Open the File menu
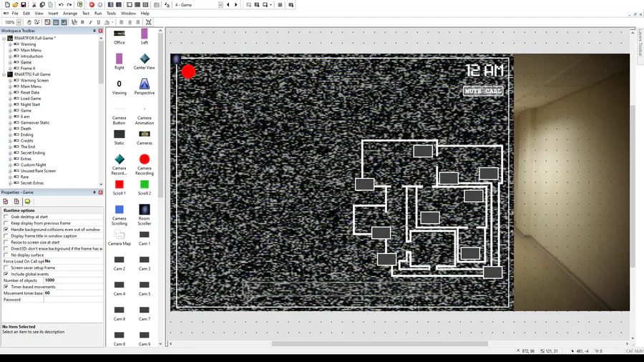Viewport: 644px width, 362px height. point(15,13)
